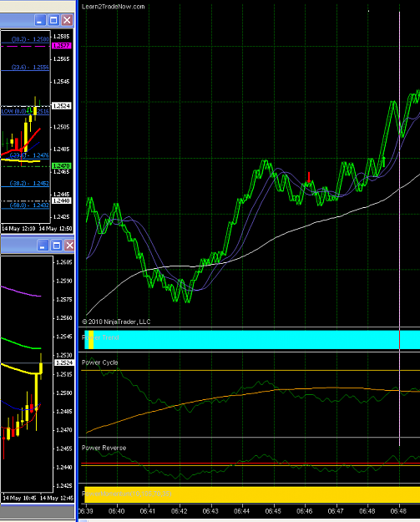Screen dimensions: 420x522
Task: Minimize the lower candlestick chart window
Action: (x=43, y=246)
